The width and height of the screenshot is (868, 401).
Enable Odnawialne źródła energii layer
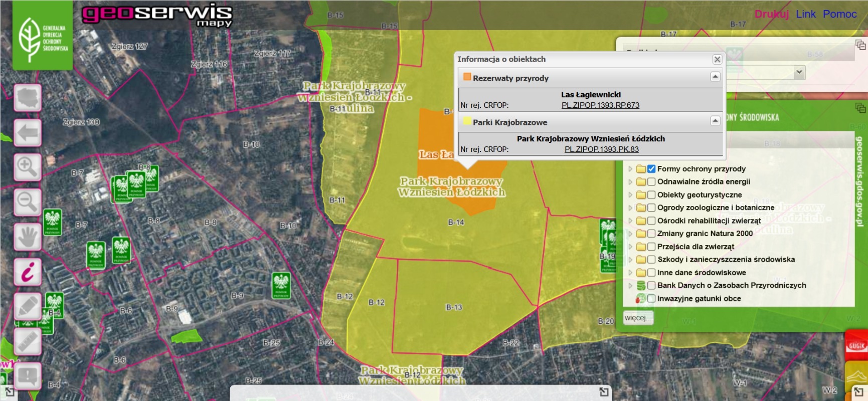tap(651, 182)
